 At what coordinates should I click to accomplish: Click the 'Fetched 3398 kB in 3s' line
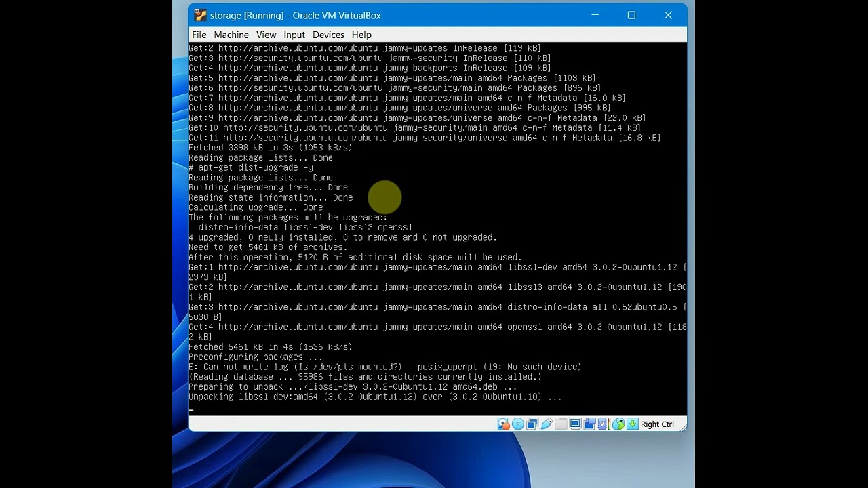point(271,148)
